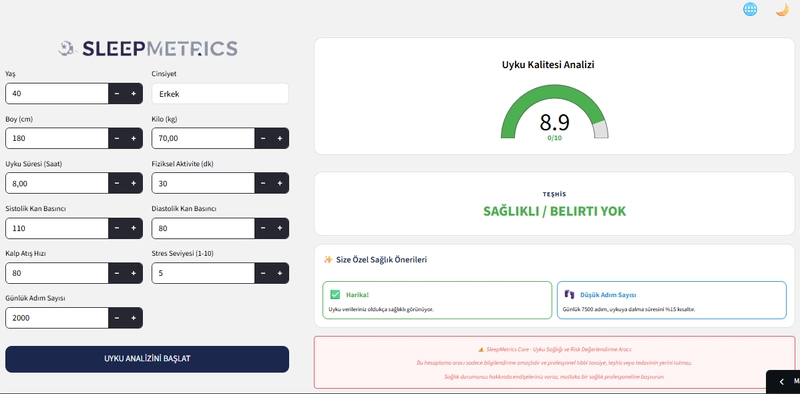
Task: Click the sleep quality gauge showing 8.9
Action: tap(555, 113)
